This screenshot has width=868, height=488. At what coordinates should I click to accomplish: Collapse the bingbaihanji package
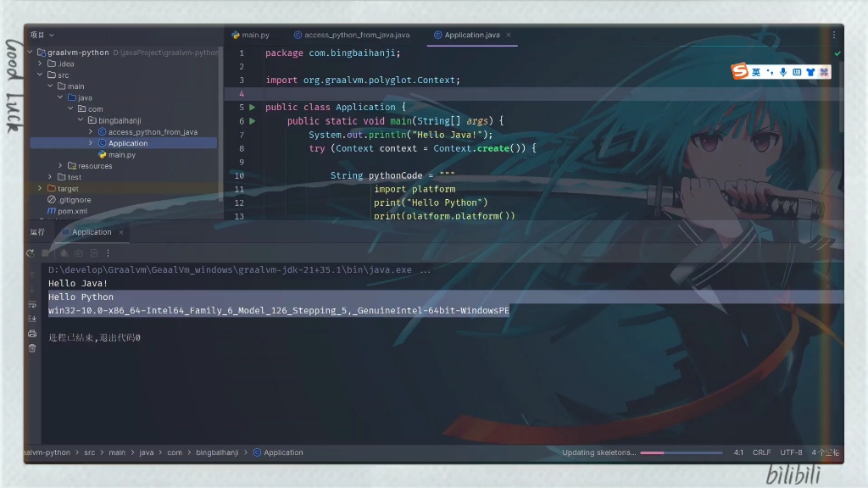81,120
